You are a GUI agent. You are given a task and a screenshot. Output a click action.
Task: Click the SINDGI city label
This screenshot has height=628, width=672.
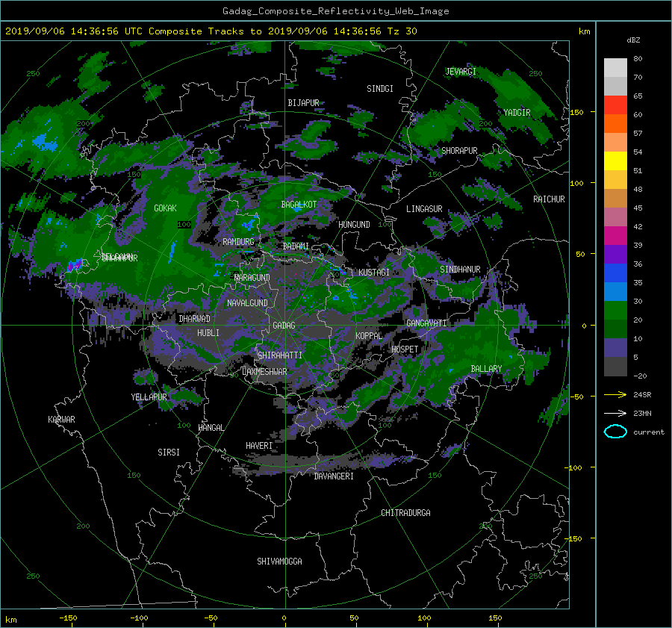pos(380,89)
